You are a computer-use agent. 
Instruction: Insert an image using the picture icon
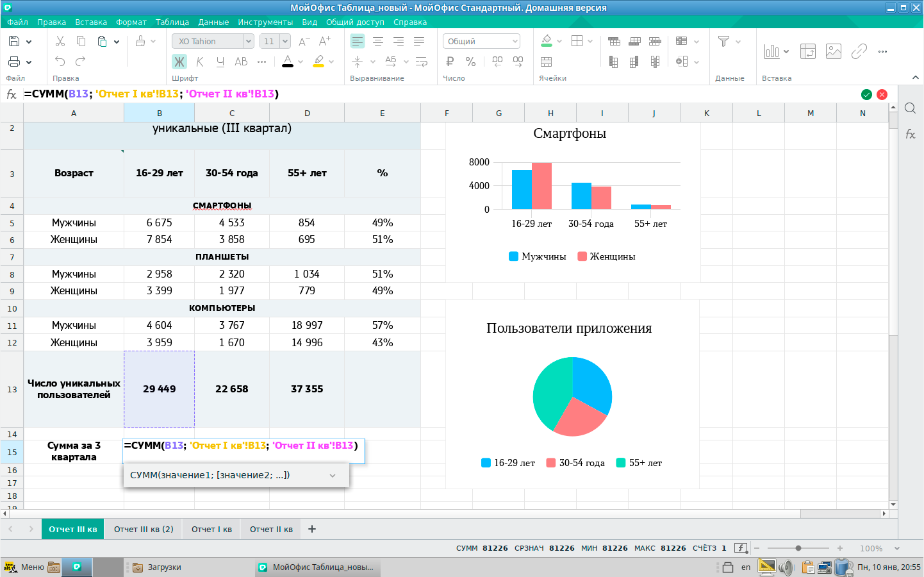coord(833,51)
